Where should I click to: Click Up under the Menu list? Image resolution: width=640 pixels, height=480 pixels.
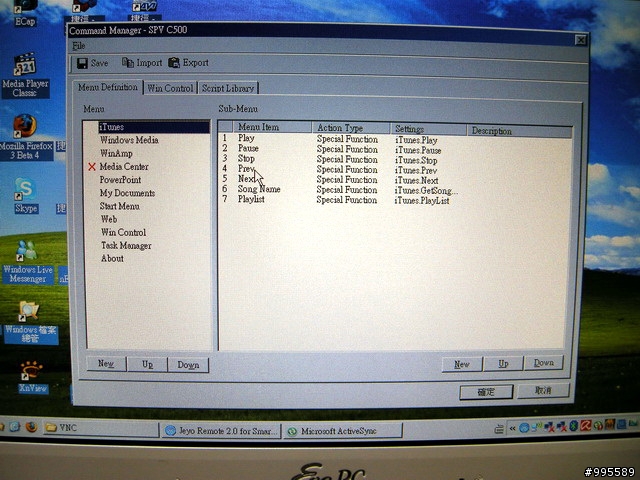click(x=147, y=364)
